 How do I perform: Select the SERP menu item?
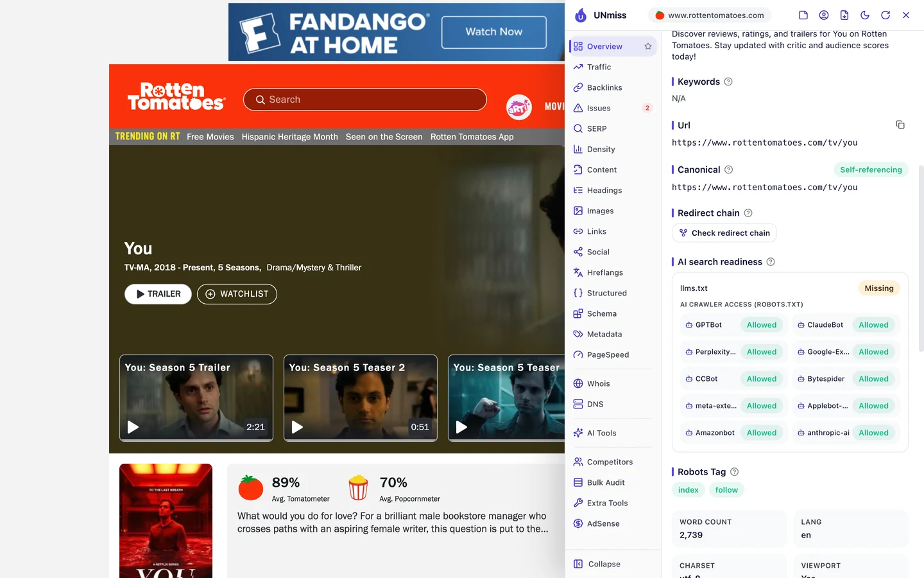pos(613,128)
